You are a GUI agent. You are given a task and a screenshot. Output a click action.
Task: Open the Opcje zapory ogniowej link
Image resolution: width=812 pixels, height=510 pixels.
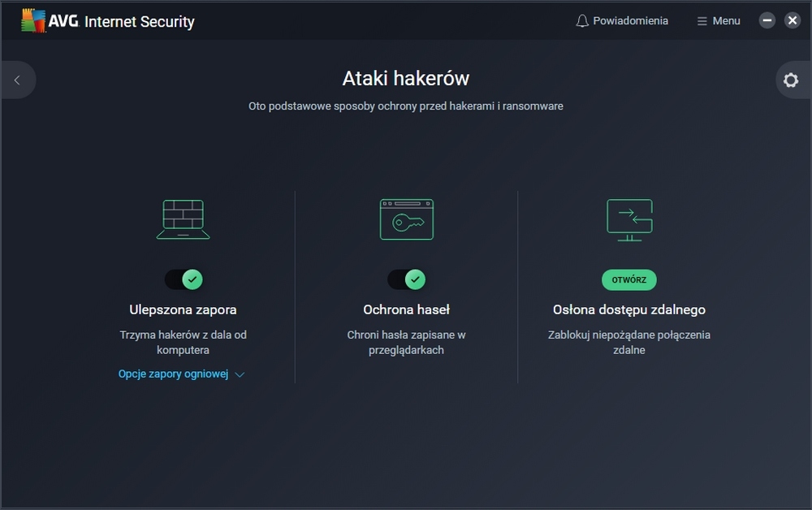tap(173, 374)
